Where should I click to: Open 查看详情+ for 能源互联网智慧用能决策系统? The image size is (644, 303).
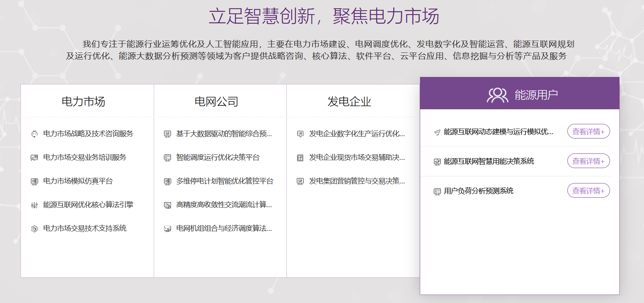pyautogui.click(x=588, y=161)
